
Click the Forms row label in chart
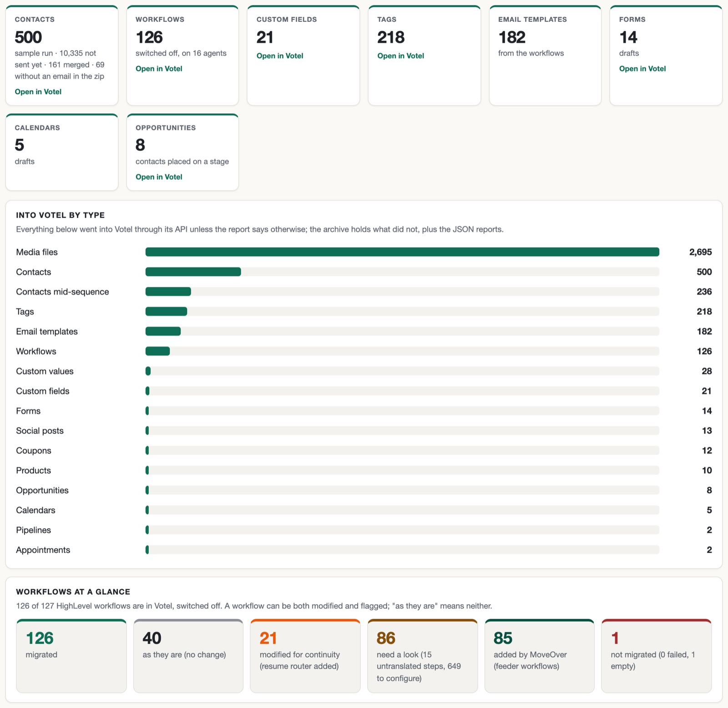point(28,411)
